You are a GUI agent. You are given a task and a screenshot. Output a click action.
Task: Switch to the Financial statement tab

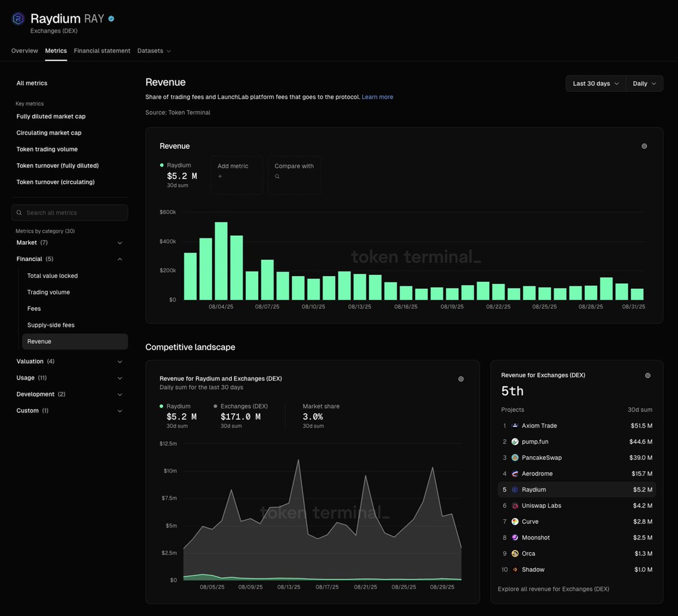tap(102, 51)
